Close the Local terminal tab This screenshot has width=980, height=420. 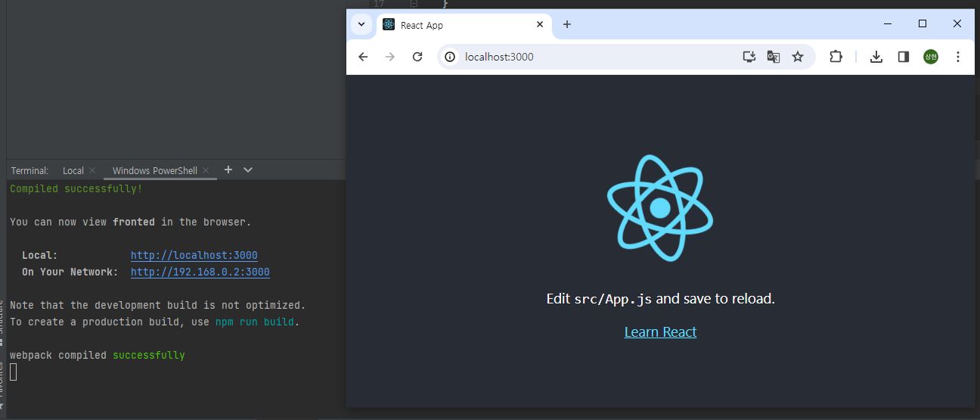click(x=92, y=170)
